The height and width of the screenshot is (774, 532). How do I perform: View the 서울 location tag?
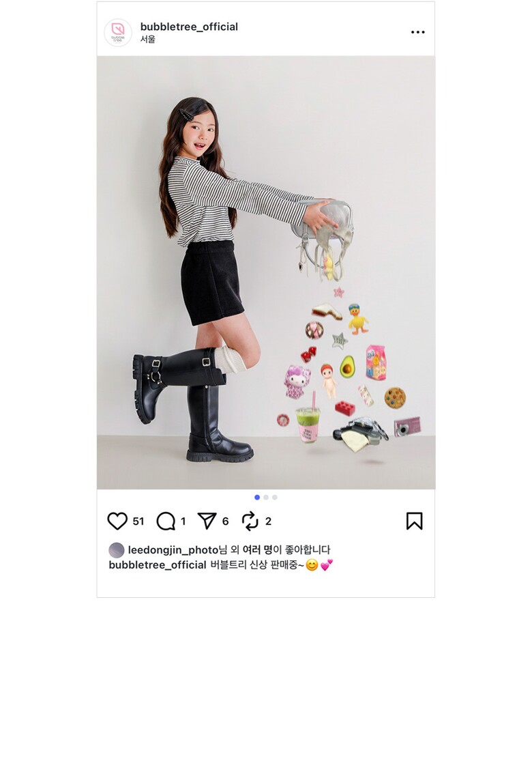(148, 40)
